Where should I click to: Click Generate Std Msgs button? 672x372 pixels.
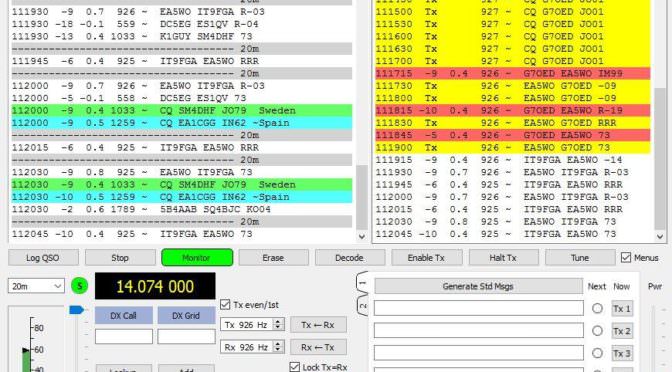[x=478, y=286]
